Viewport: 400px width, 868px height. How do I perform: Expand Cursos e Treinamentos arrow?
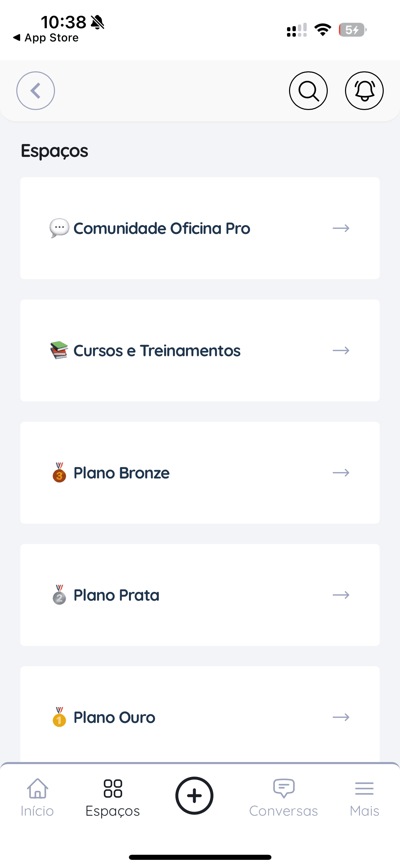(341, 350)
